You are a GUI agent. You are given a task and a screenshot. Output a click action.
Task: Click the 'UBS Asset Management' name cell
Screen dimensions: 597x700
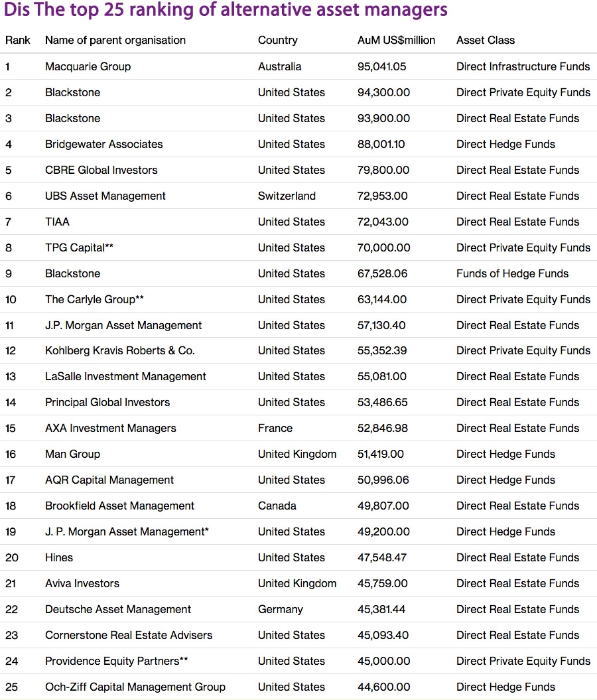(x=105, y=196)
